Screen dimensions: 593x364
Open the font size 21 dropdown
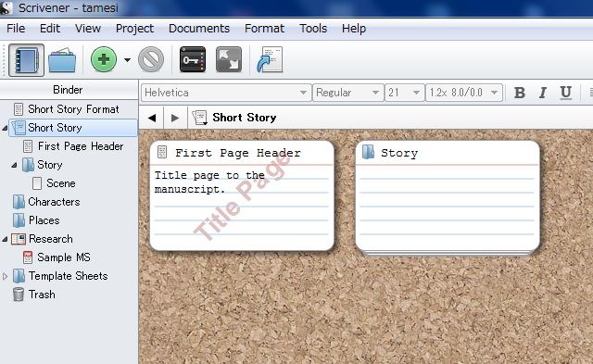click(404, 93)
